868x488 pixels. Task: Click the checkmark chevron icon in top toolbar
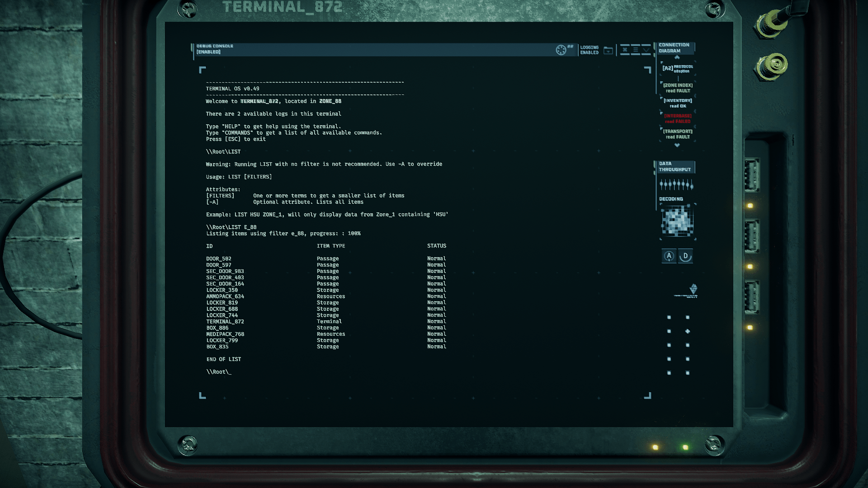point(646,50)
